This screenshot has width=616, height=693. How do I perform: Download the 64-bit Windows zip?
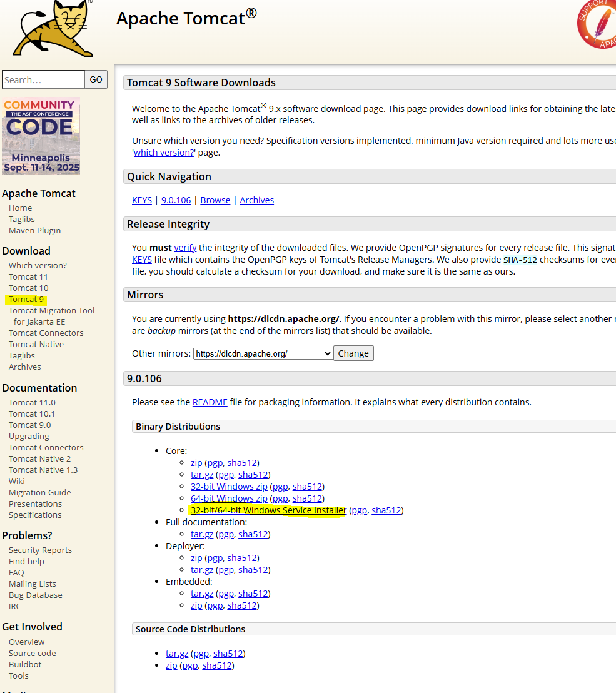pyautogui.click(x=229, y=498)
